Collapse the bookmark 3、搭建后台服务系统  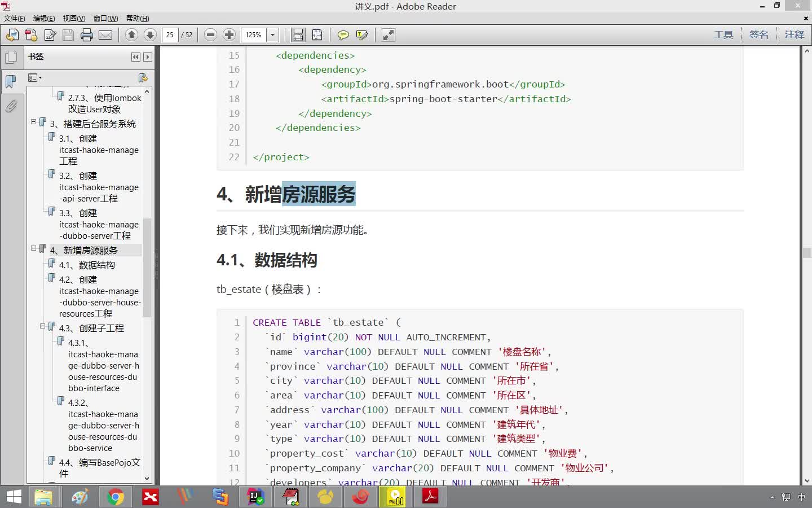click(x=34, y=122)
